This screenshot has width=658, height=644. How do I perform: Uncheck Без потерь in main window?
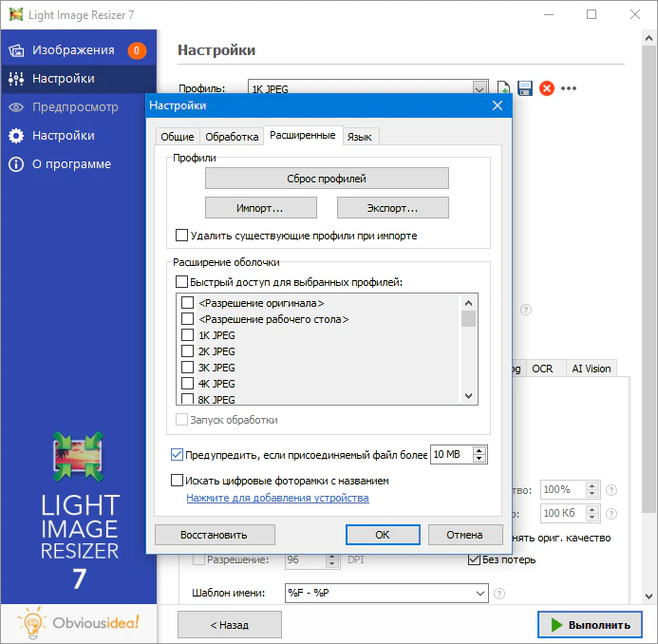474,559
